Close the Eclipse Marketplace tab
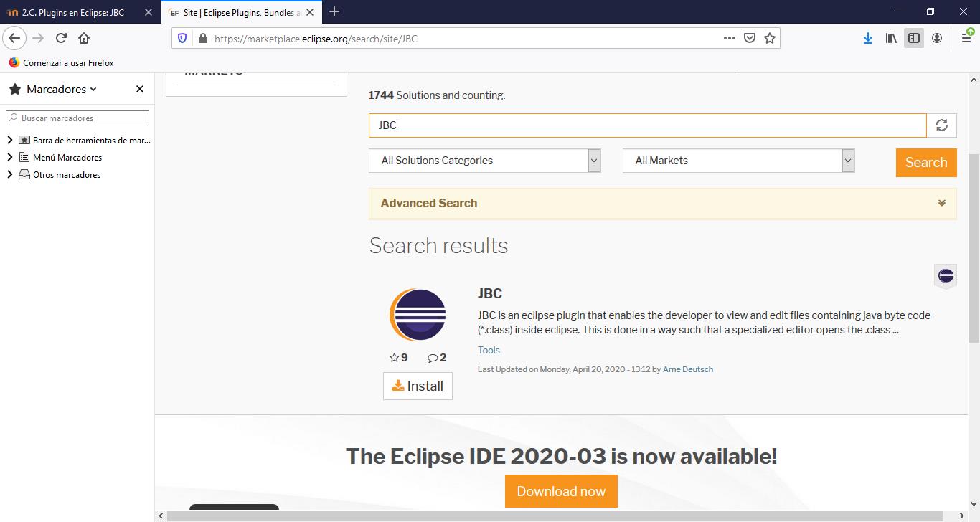The height and width of the screenshot is (522, 980). (x=311, y=12)
